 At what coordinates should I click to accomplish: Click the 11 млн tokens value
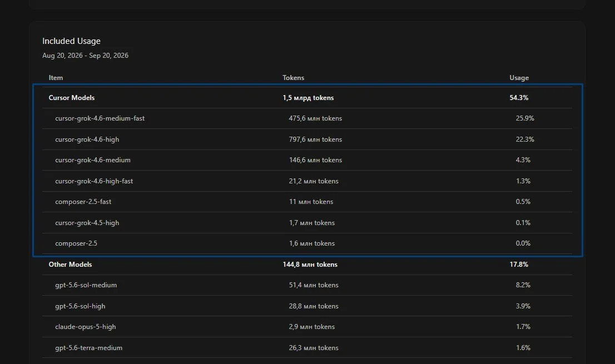[311, 202]
